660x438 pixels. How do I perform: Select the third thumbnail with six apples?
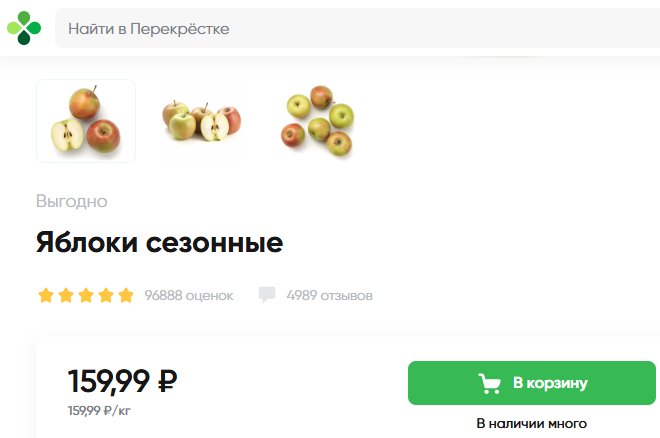tap(318, 121)
